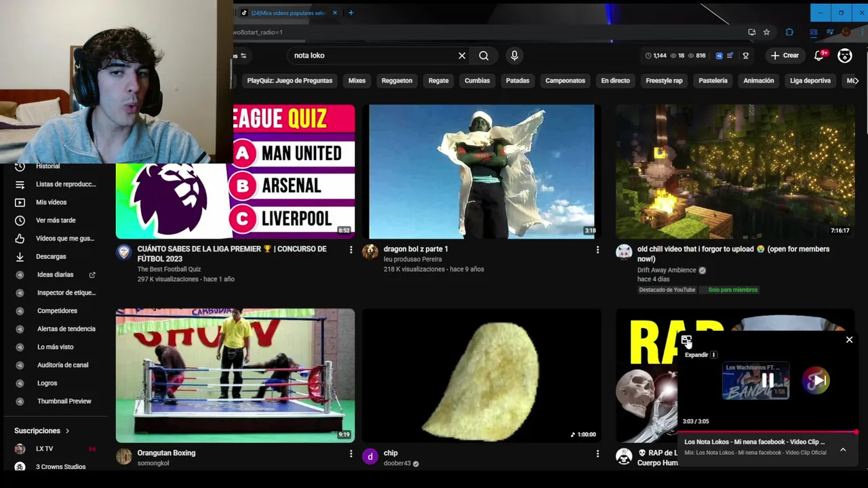Open the 'Los Nota Lokos - Mi nena facebook' title

coord(755,442)
